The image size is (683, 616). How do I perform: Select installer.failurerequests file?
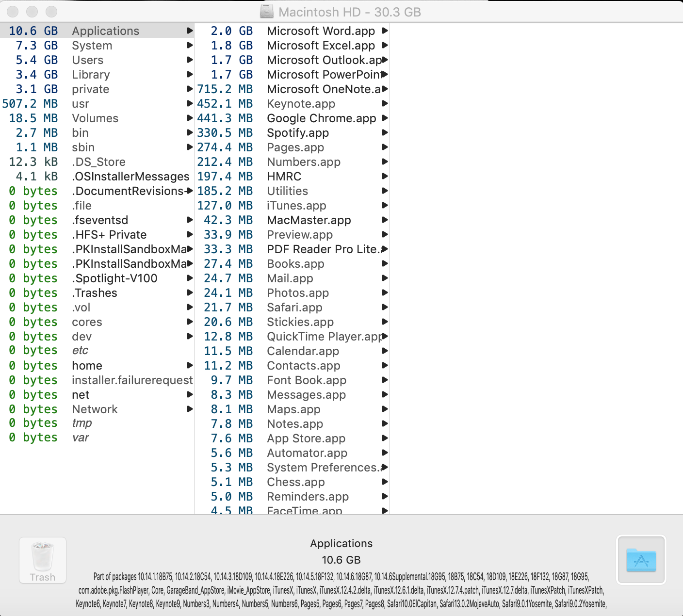(97, 380)
